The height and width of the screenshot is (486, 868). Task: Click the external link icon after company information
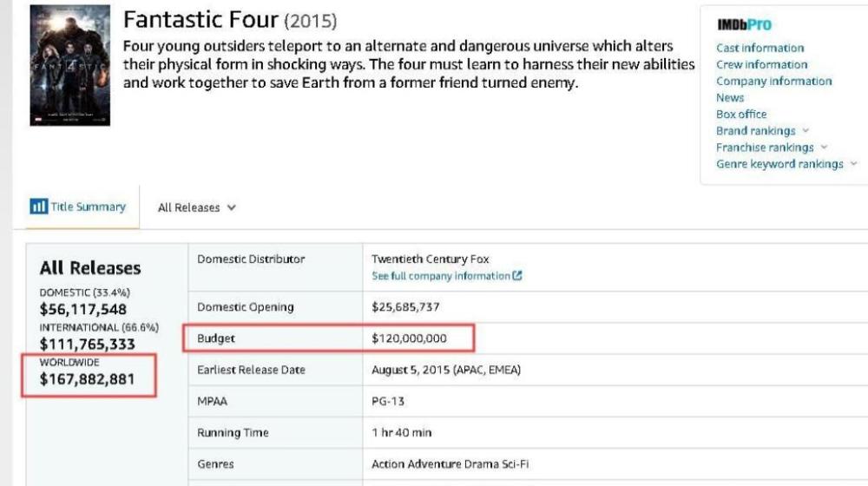coord(517,276)
